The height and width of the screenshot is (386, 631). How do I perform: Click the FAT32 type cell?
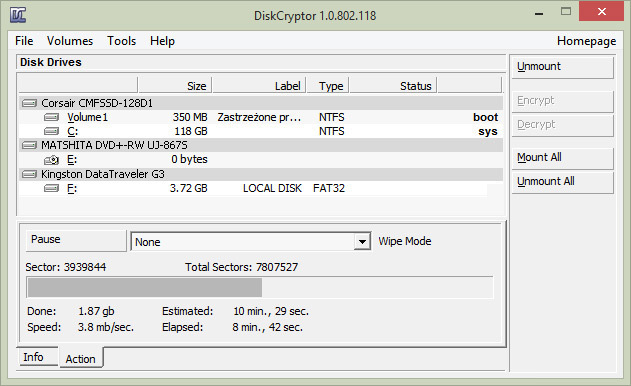[x=329, y=188]
